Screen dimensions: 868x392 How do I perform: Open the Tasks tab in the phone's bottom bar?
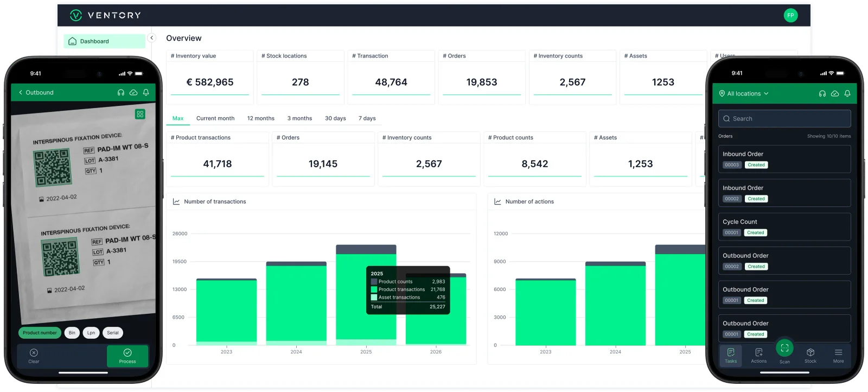click(x=731, y=356)
